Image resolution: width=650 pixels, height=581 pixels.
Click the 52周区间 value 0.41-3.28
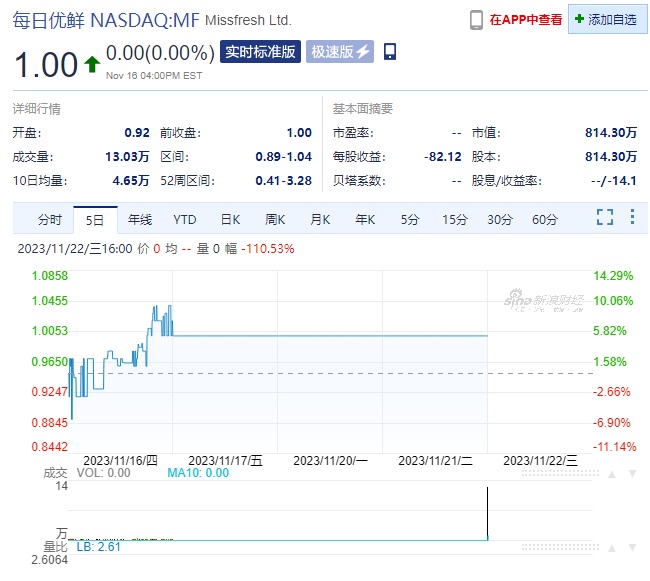click(x=284, y=181)
